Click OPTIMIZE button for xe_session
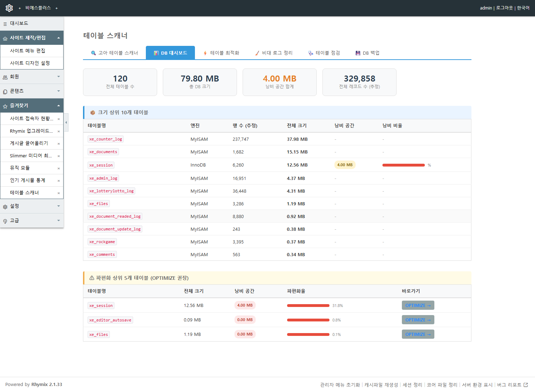 (x=418, y=305)
